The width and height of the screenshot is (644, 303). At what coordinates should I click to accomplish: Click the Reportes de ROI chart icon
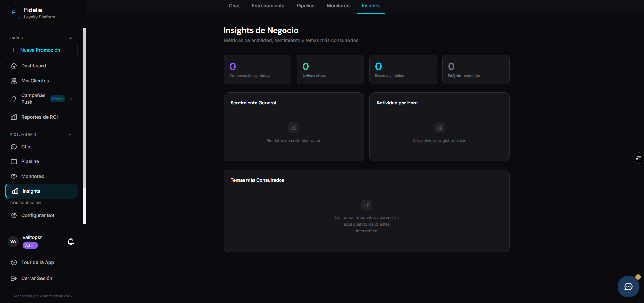(14, 117)
